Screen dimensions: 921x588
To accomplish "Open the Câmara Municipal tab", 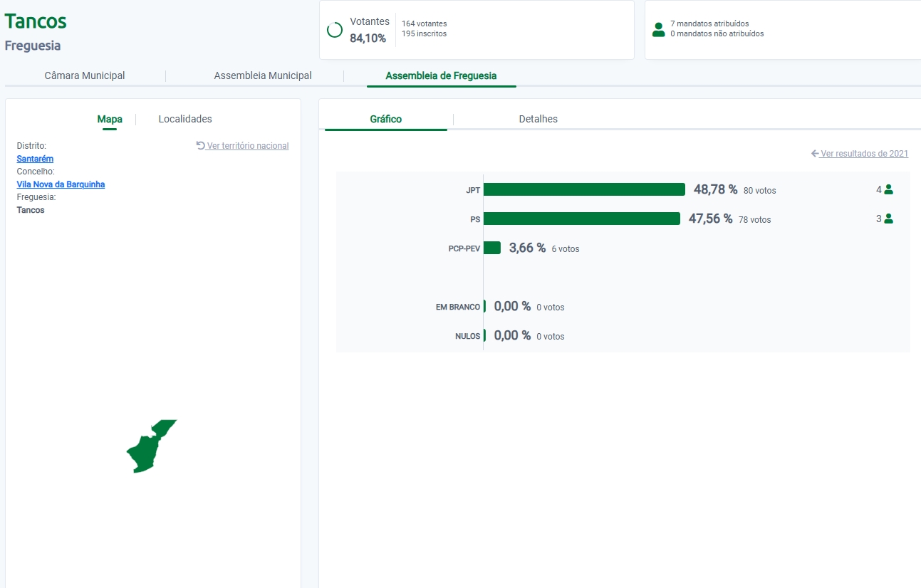I will click(x=85, y=75).
